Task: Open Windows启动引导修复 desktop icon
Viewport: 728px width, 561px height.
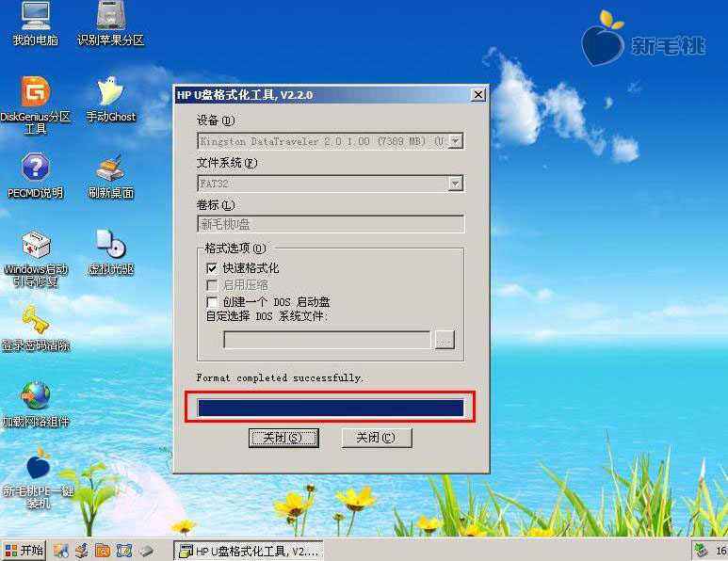Action: [35, 258]
